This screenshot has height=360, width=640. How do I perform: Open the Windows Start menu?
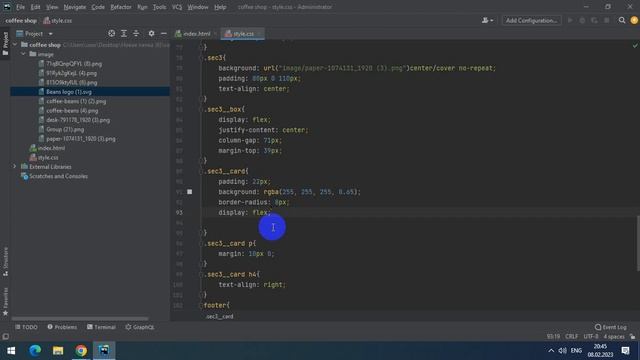(x=11, y=351)
